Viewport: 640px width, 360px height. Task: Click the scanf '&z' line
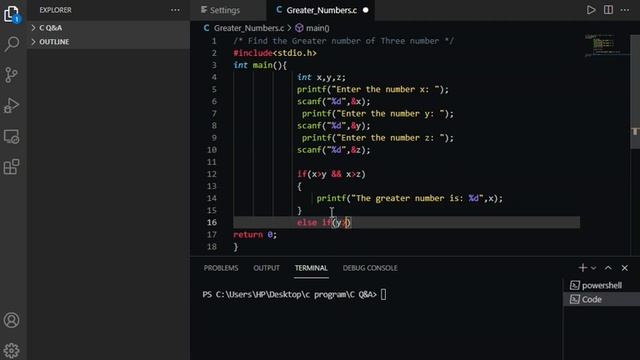pyautogui.click(x=333, y=150)
